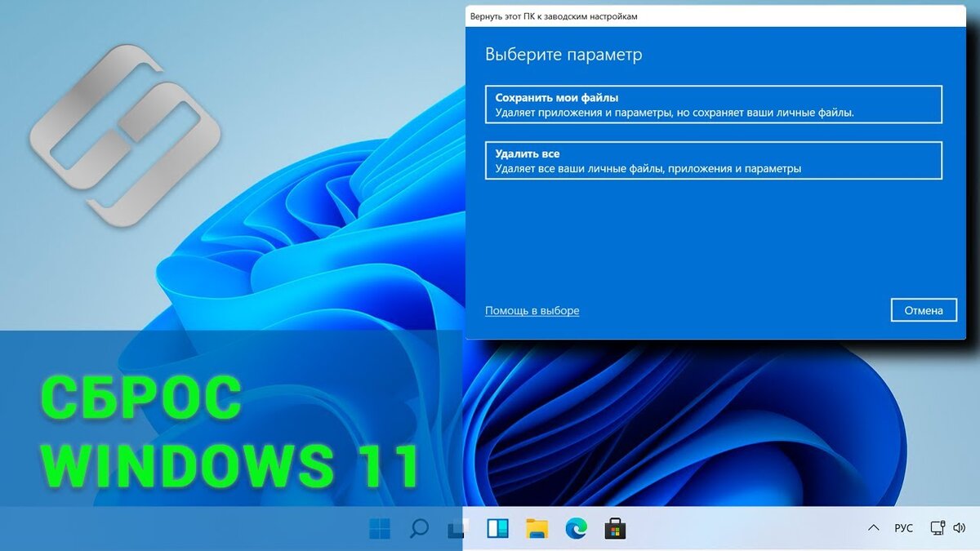Launch Microsoft Edge from taskbar
The height and width of the screenshot is (551, 980).
tap(576, 529)
